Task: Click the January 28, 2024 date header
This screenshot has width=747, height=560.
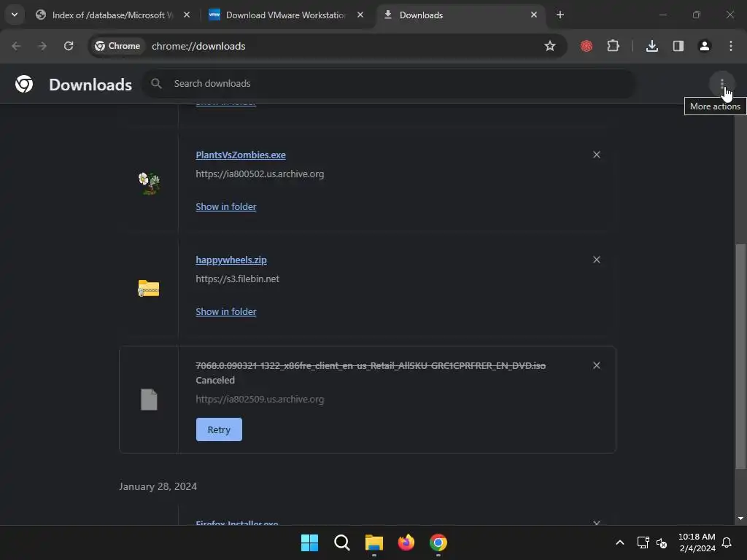Action: point(158,486)
